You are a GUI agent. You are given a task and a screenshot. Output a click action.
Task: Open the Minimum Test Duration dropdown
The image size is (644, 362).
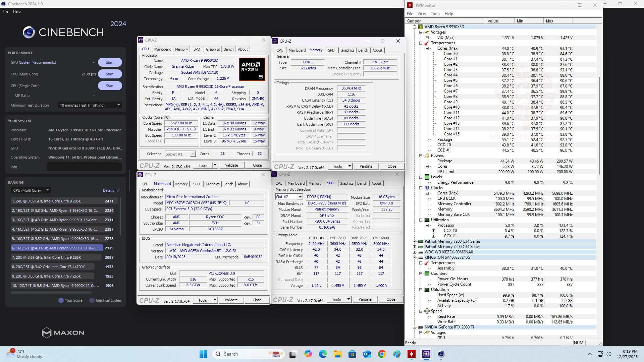click(x=90, y=105)
